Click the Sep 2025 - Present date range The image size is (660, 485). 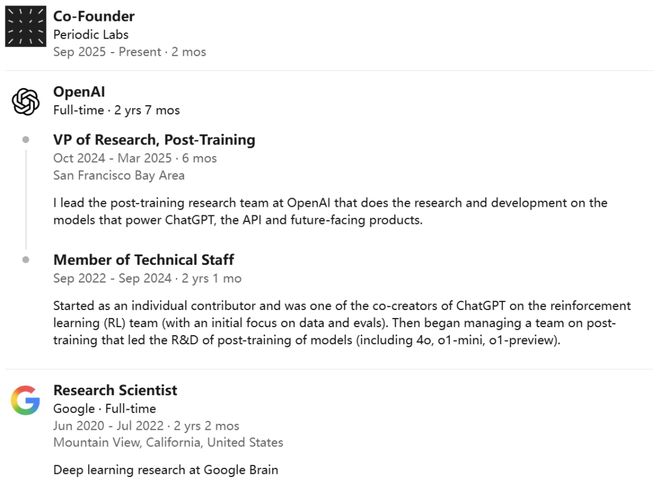click(130, 52)
